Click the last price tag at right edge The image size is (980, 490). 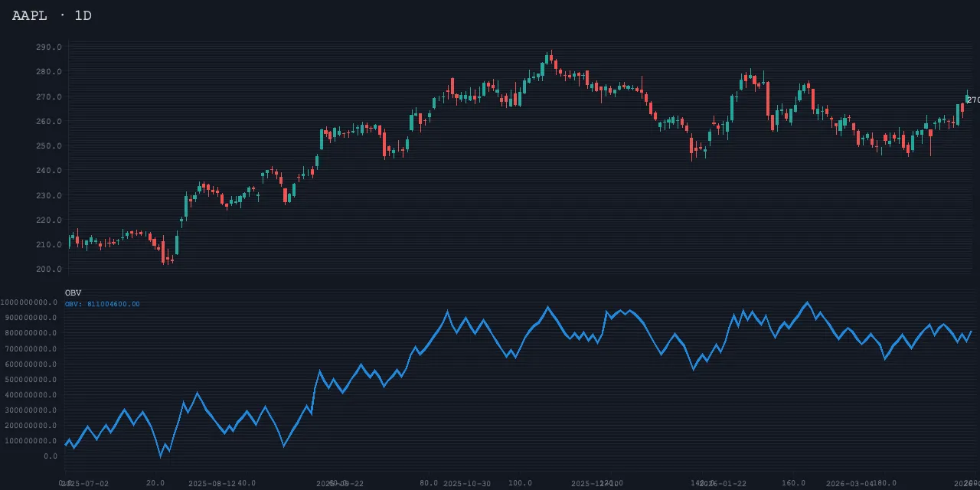click(972, 100)
